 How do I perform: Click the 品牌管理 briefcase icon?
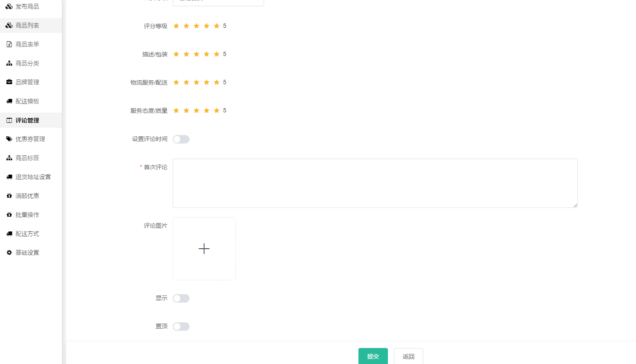pos(9,82)
